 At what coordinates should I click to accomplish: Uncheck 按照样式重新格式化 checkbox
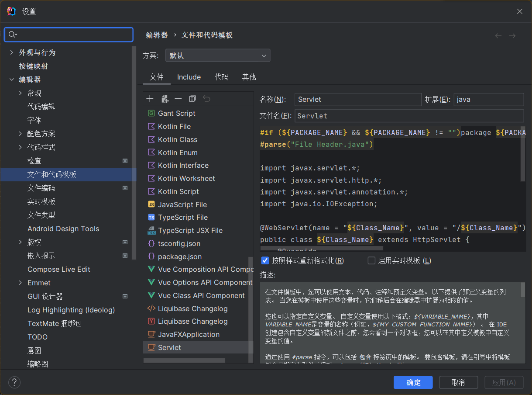point(265,261)
